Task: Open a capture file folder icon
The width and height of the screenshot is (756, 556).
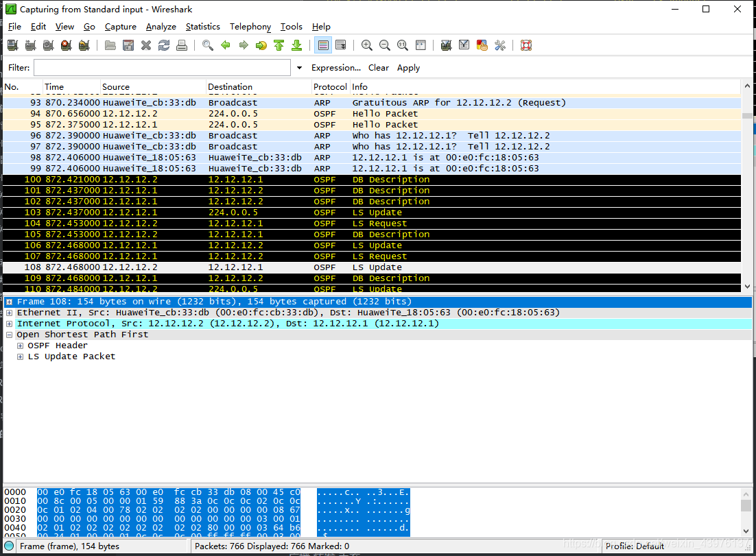Action: 110,45
